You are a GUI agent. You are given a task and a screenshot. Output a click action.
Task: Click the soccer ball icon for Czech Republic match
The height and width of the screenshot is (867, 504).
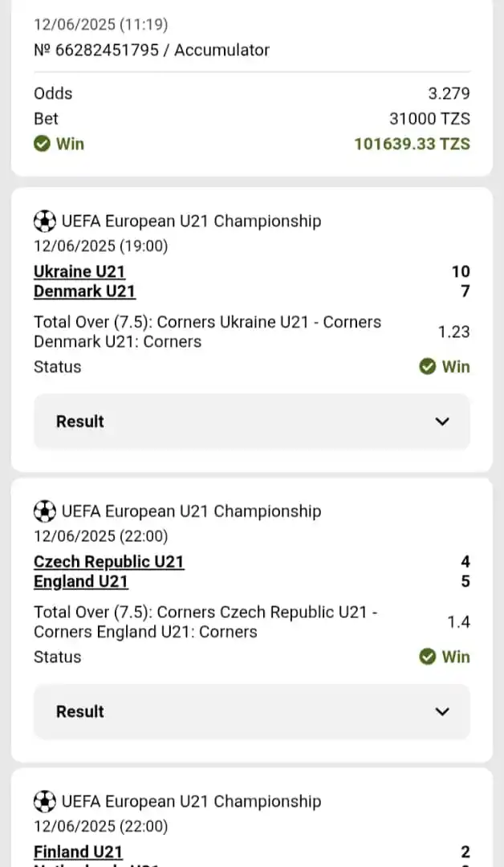click(45, 511)
